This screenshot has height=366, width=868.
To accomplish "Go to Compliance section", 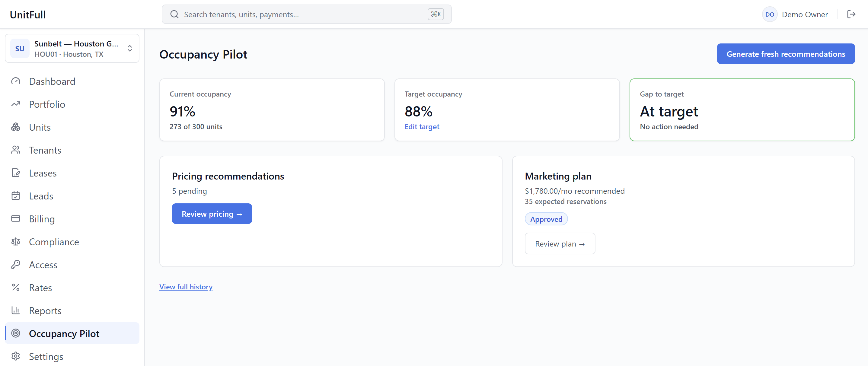I will (x=72, y=242).
